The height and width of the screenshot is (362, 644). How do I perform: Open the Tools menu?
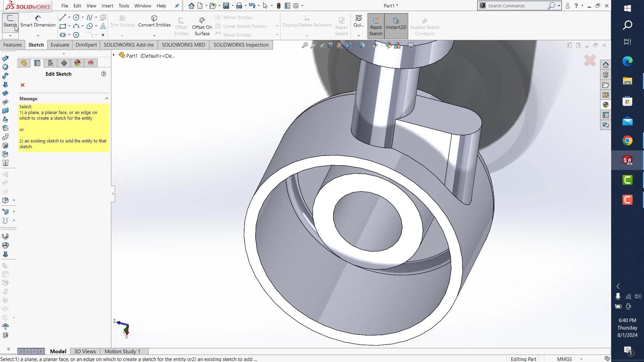pos(124,6)
